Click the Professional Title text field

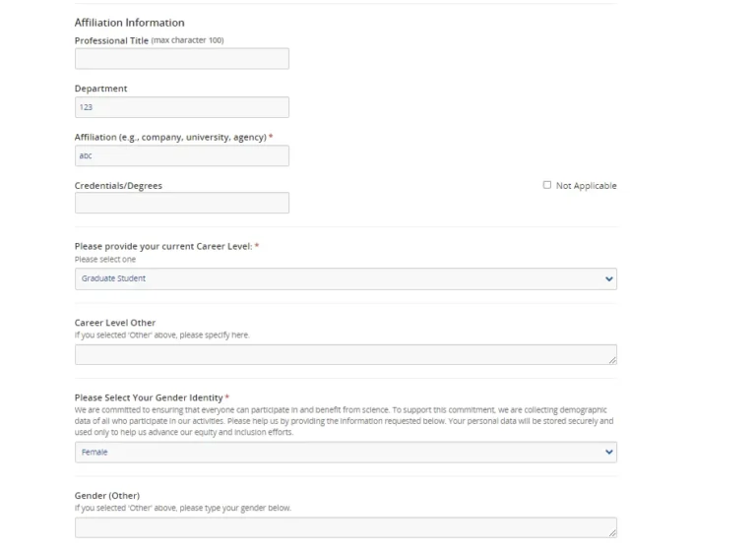(x=182, y=59)
